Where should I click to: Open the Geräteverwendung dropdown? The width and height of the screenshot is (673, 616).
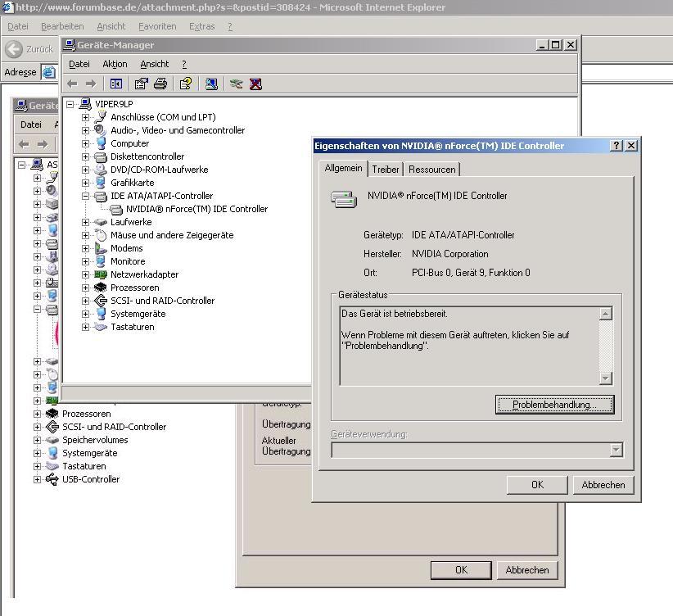(617, 451)
